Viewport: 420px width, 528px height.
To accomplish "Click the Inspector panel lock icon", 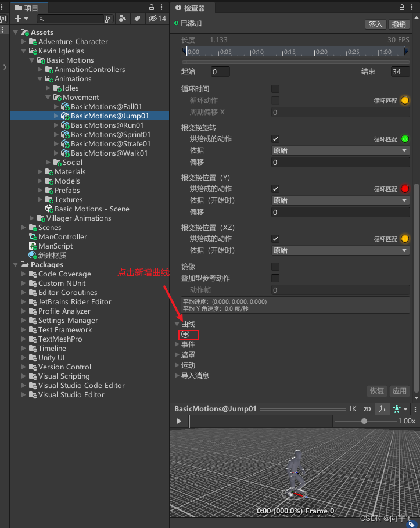I will [x=402, y=7].
